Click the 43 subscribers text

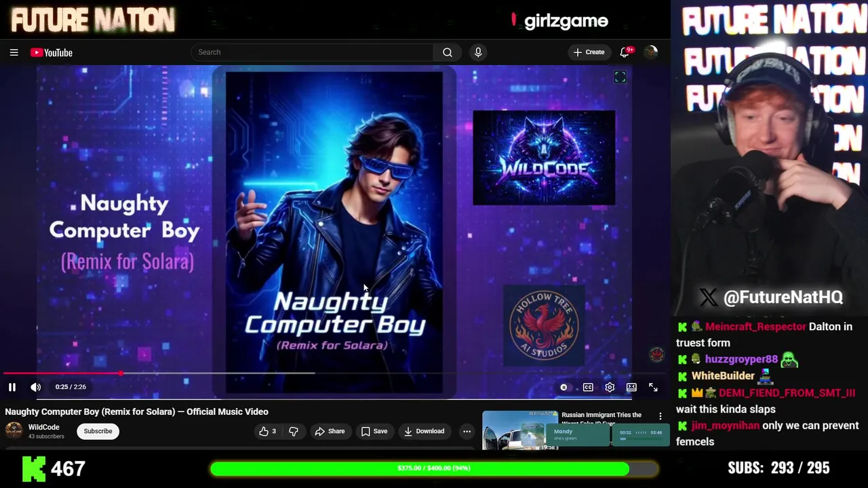pyautogui.click(x=46, y=436)
